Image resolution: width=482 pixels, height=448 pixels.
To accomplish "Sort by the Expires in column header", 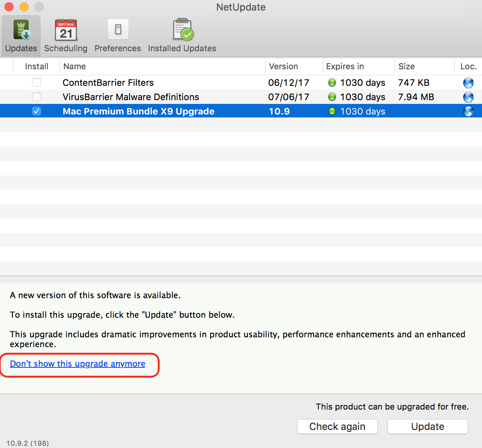I will pyautogui.click(x=358, y=66).
